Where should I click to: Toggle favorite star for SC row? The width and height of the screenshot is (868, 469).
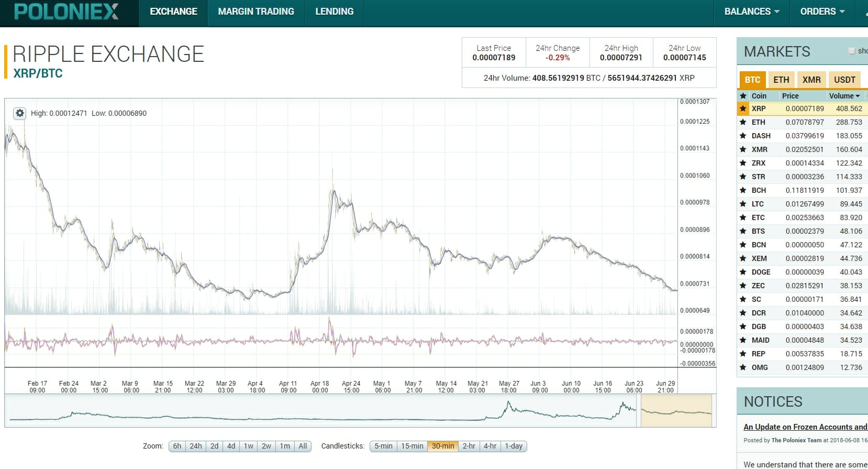(743, 299)
